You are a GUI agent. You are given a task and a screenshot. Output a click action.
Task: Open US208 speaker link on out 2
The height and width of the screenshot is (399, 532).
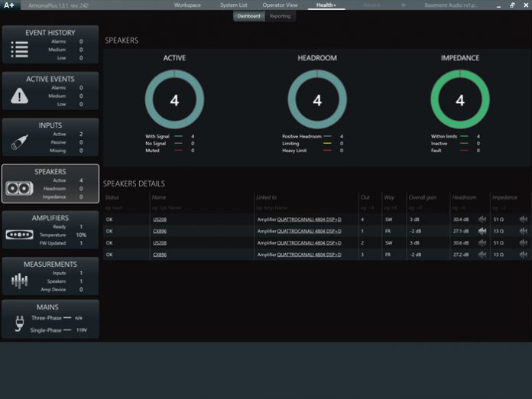160,243
